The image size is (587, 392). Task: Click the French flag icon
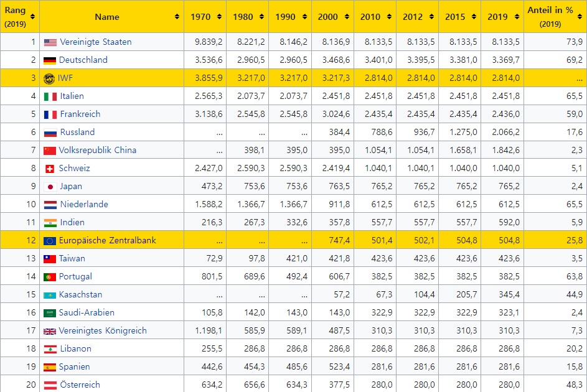(x=50, y=114)
